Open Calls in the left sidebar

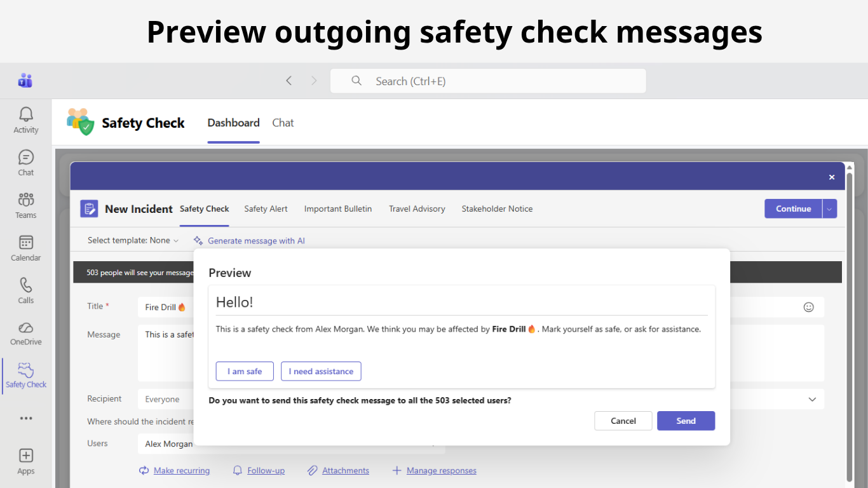click(26, 290)
